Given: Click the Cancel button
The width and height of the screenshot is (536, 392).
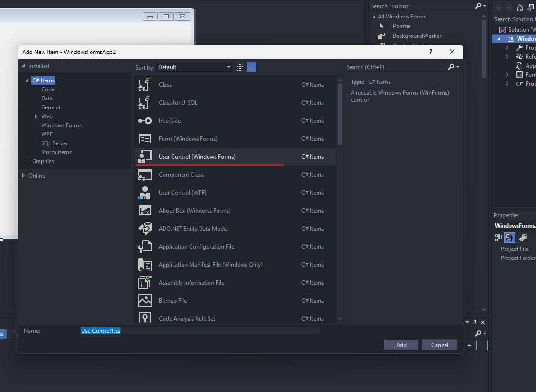Looking at the screenshot, I should (x=440, y=345).
